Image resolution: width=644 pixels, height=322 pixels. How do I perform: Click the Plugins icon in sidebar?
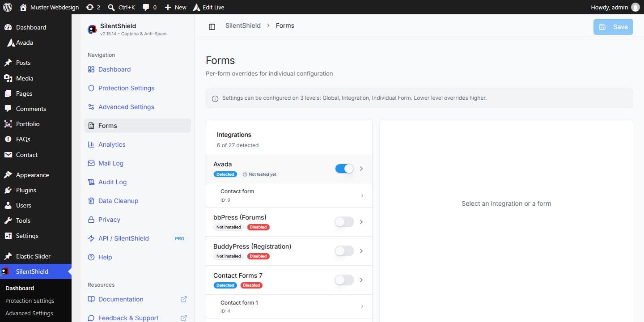(8, 190)
